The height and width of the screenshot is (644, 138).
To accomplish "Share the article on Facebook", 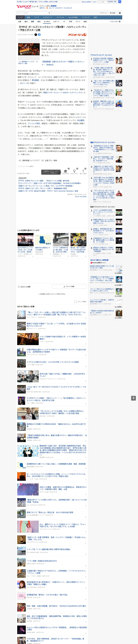I will click(x=39, y=35).
